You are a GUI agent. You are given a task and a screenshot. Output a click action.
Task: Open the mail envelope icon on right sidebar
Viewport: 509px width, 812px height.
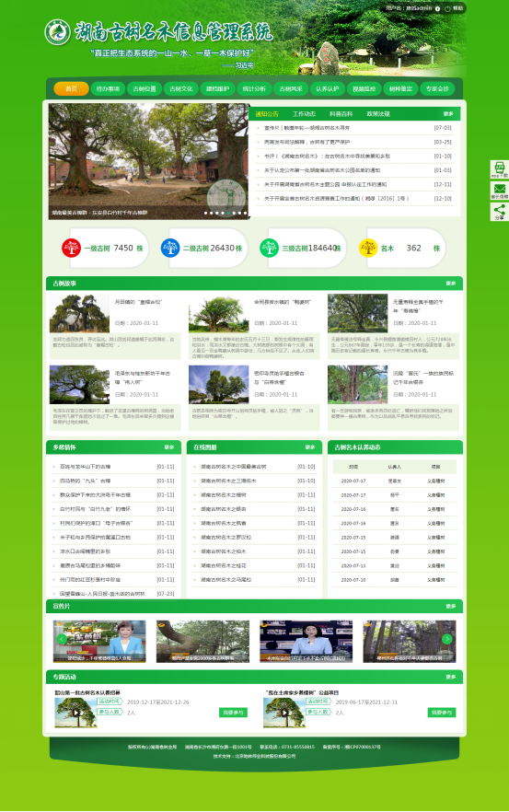coord(500,190)
